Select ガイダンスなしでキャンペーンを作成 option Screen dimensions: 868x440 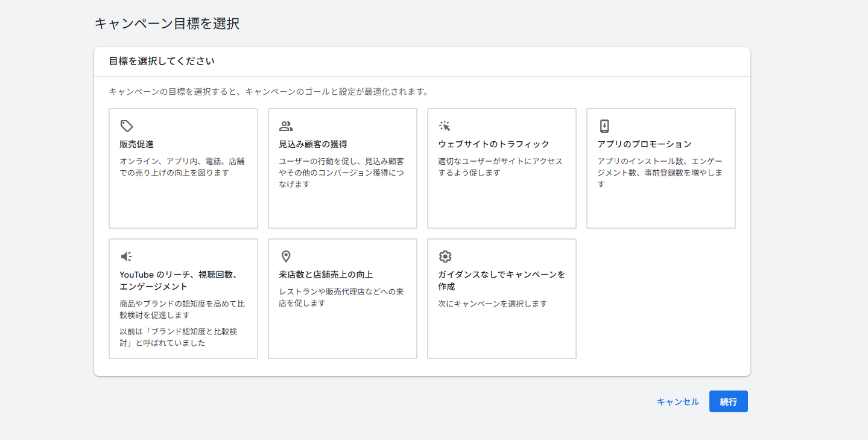(502, 299)
